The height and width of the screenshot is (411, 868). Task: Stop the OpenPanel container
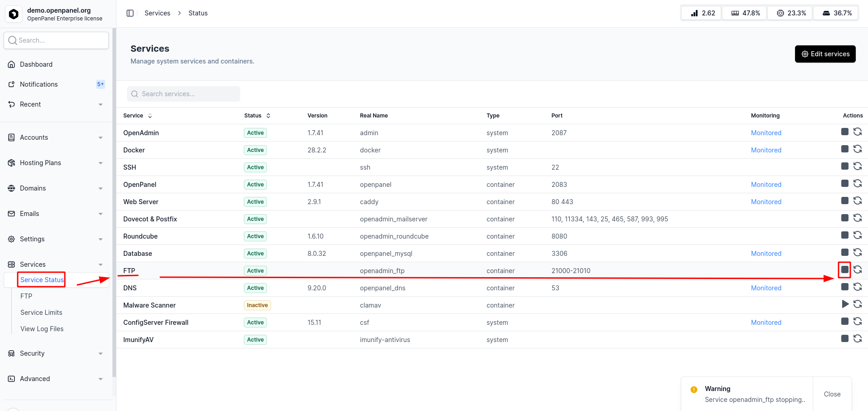coord(845,183)
